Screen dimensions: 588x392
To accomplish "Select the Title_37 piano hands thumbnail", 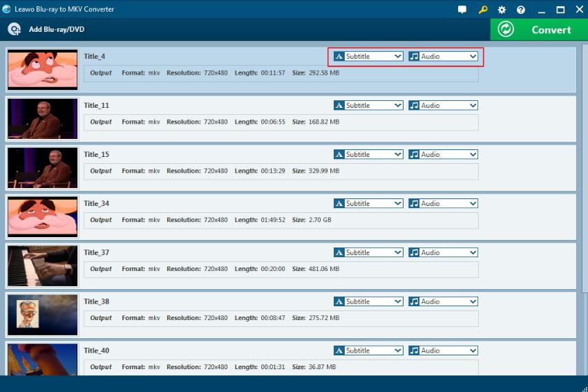I will click(x=43, y=265).
